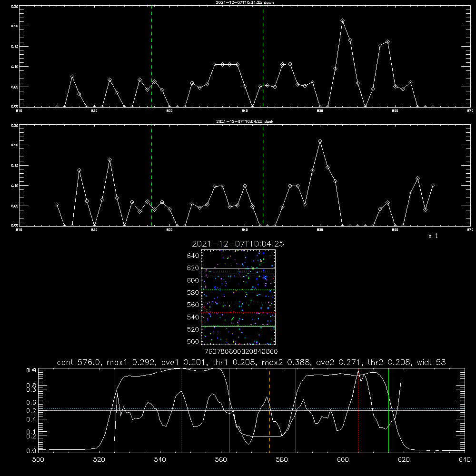Click the horizontal dotted threshold line in the bottom plot
Screen dimensions: 476x476
click(251, 408)
